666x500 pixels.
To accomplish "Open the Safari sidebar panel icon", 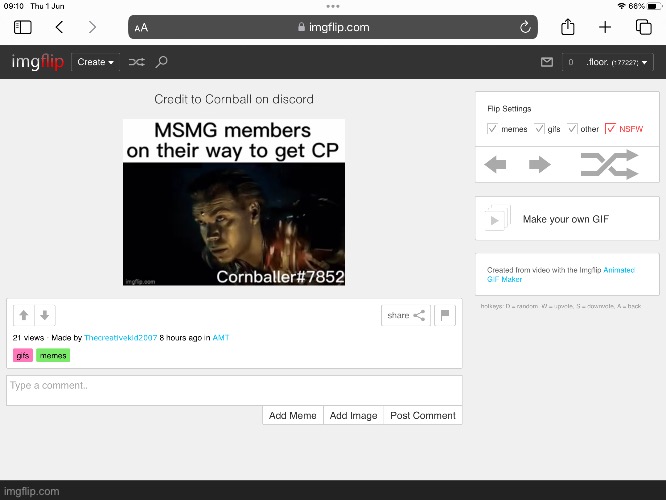I will click(x=23, y=27).
